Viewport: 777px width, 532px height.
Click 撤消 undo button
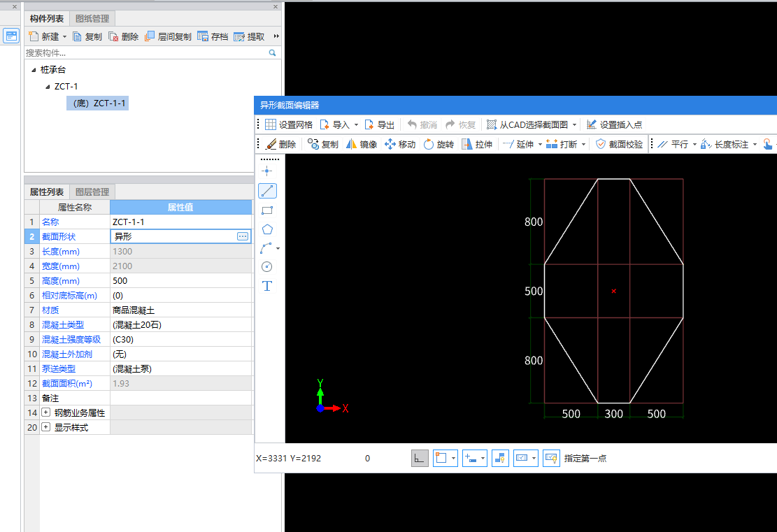(x=422, y=125)
